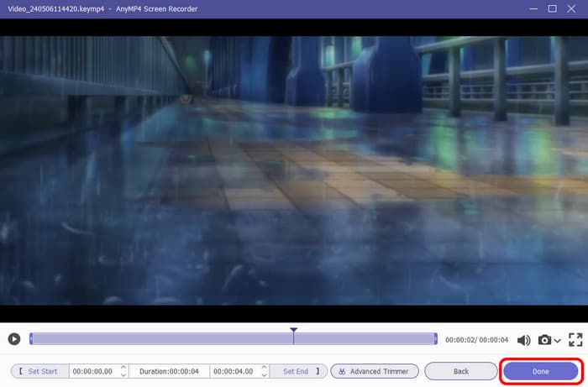Mute the volume speaker icon
The width and height of the screenshot is (588, 387).
(x=523, y=340)
